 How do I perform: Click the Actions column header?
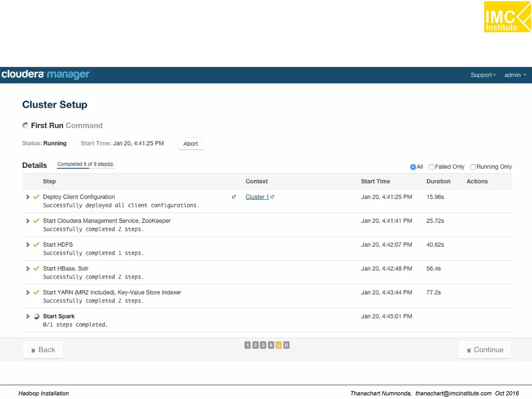click(477, 181)
